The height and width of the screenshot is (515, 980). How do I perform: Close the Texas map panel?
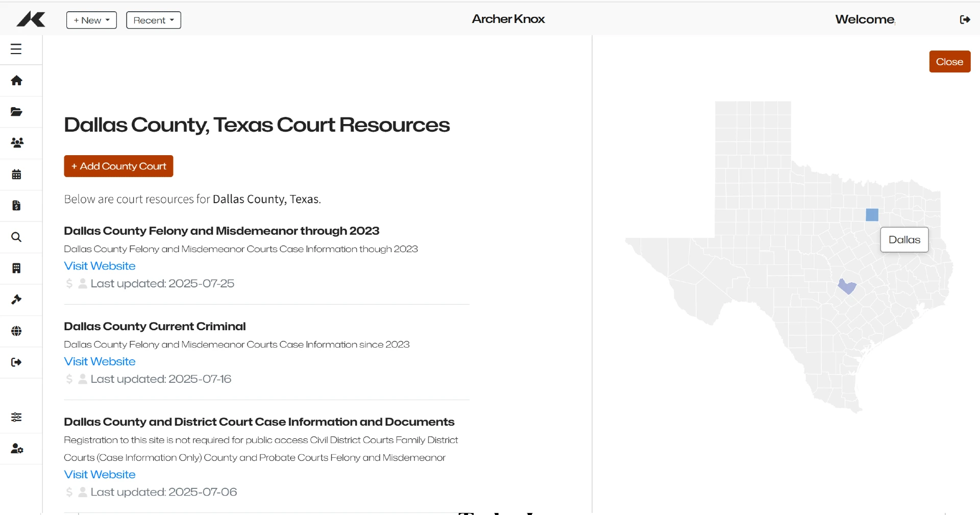click(949, 62)
